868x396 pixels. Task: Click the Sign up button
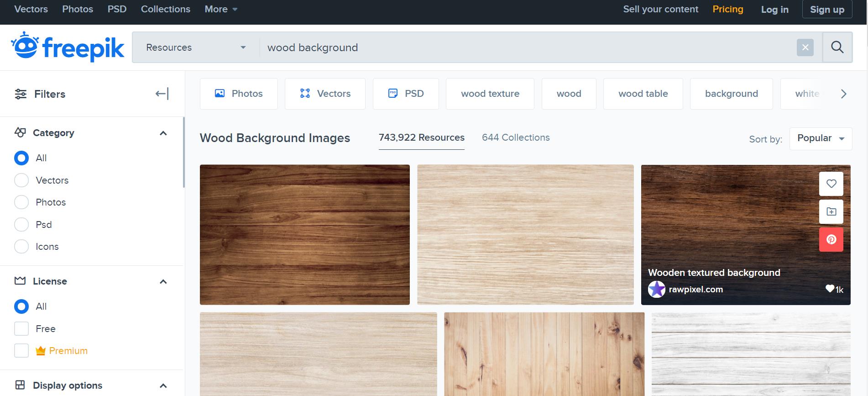click(827, 9)
